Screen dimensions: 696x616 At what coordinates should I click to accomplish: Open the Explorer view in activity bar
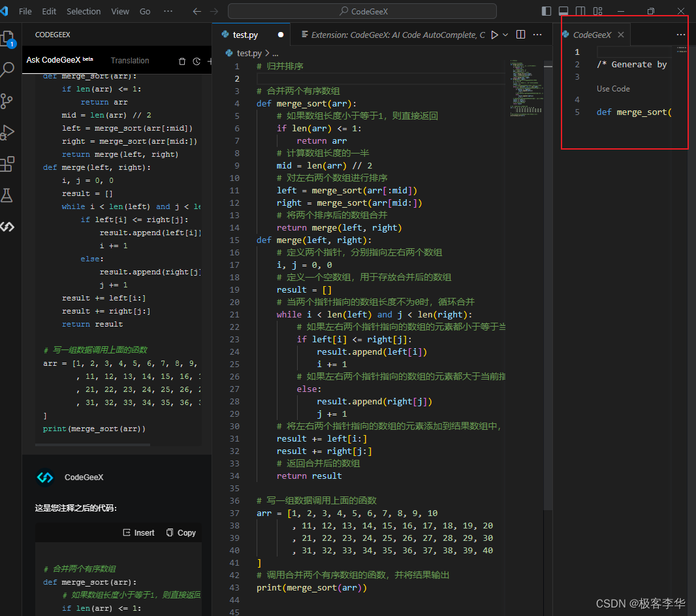pos(8,38)
